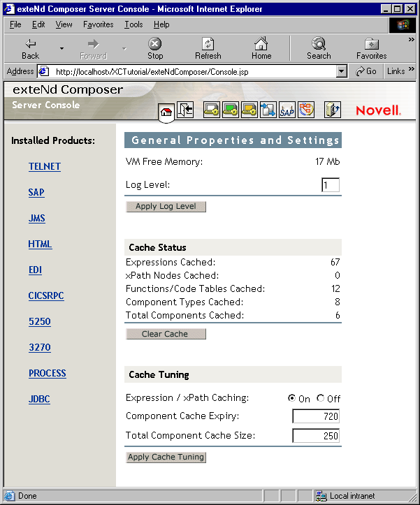Open the 3270 product link

(x=40, y=347)
